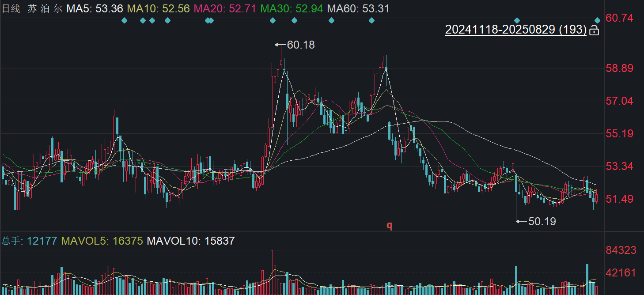Click the tallest red volume bar
The width and height of the screenshot is (644, 295).
pos(272,272)
